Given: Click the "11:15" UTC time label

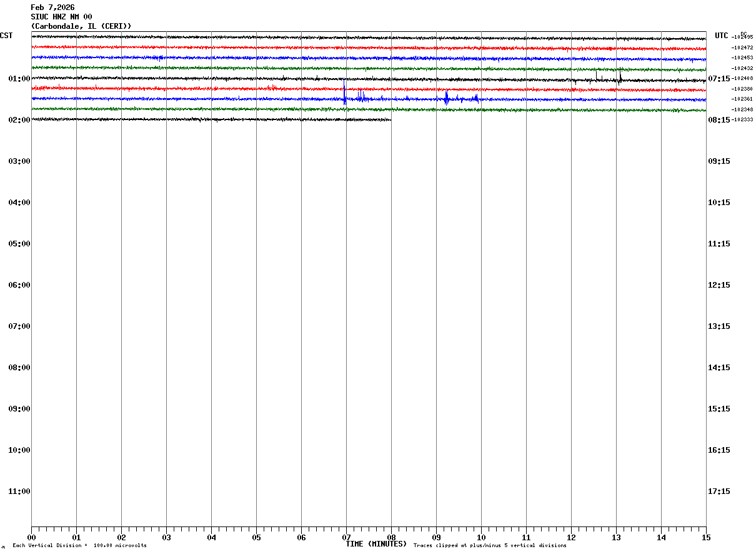Looking at the screenshot, I should [719, 244].
